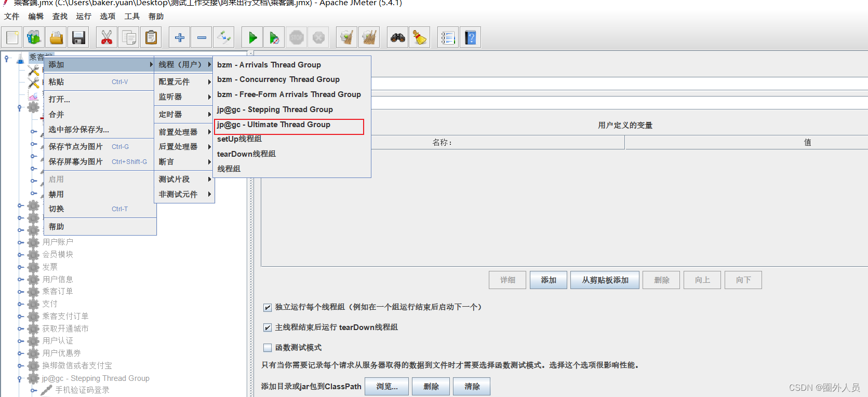Click the Paste clipboard icon

pyautogui.click(x=151, y=37)
